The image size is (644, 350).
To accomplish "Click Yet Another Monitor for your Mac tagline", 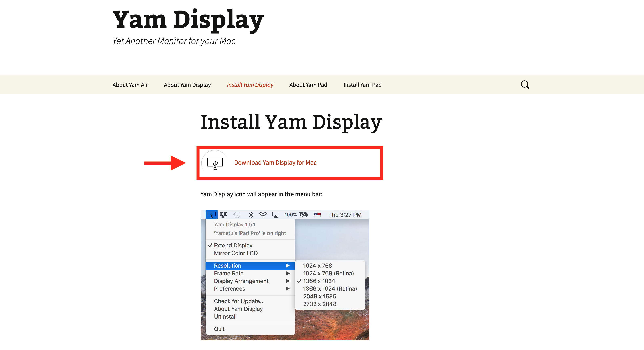I will click(x=174, y=41).
